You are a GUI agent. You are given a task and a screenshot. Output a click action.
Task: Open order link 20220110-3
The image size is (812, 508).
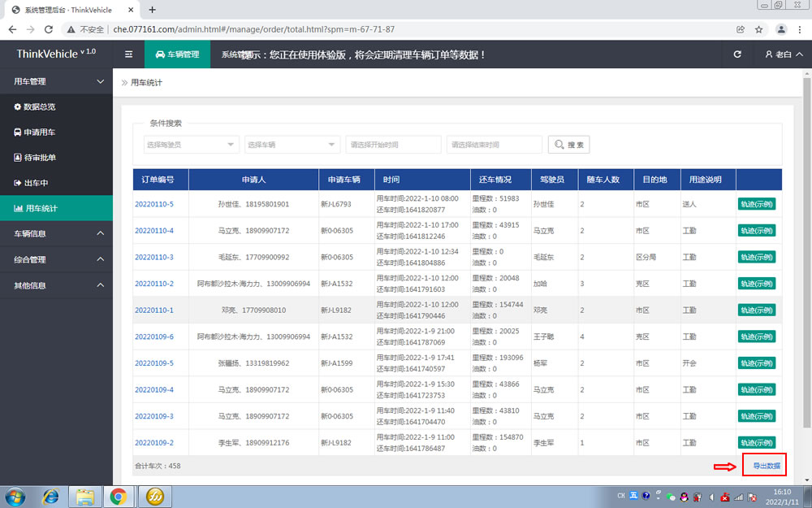tap(154, 257)
